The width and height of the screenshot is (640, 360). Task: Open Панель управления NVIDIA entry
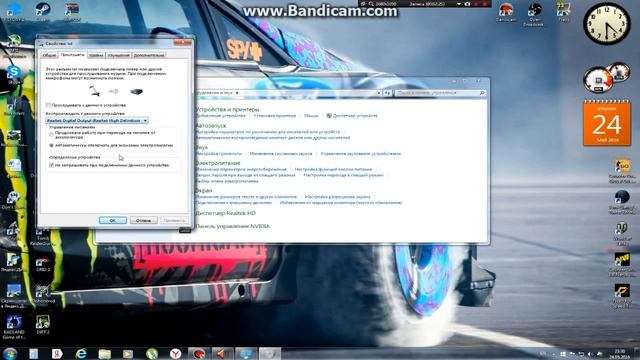tap(233, 226)
